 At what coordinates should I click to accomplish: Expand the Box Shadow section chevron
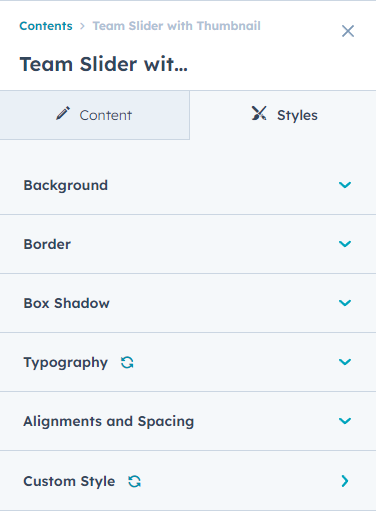point(345,303)
